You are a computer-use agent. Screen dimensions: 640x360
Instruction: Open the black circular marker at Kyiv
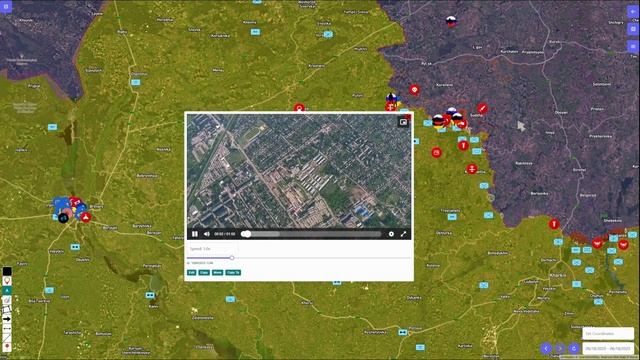(x=63, y=218)
